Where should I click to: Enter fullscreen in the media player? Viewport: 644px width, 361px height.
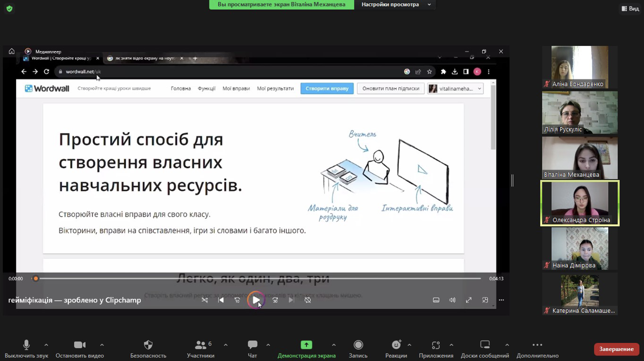coord(469,300)
